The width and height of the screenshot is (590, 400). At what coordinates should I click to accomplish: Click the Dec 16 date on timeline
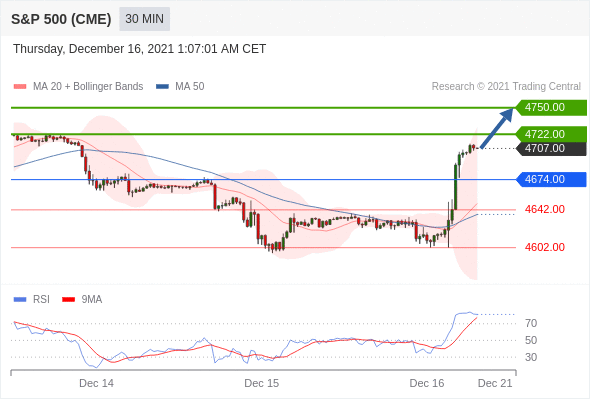(427, 383)
